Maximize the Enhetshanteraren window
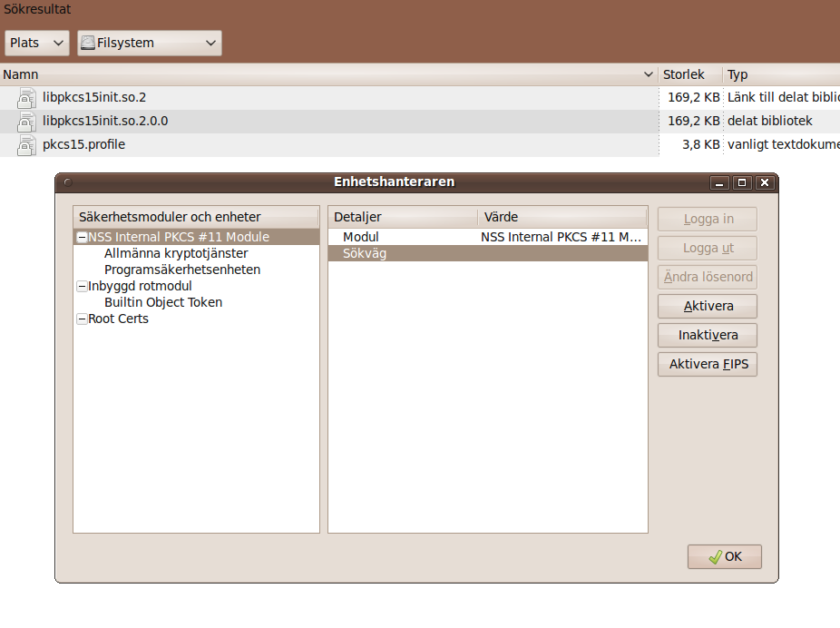840x628 pixels. [x=742, y=182]
